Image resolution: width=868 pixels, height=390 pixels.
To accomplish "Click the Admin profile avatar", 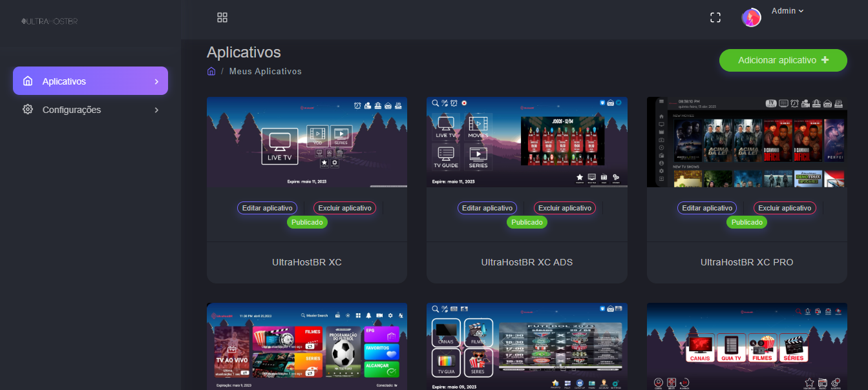I will click(x=751, y=17).
